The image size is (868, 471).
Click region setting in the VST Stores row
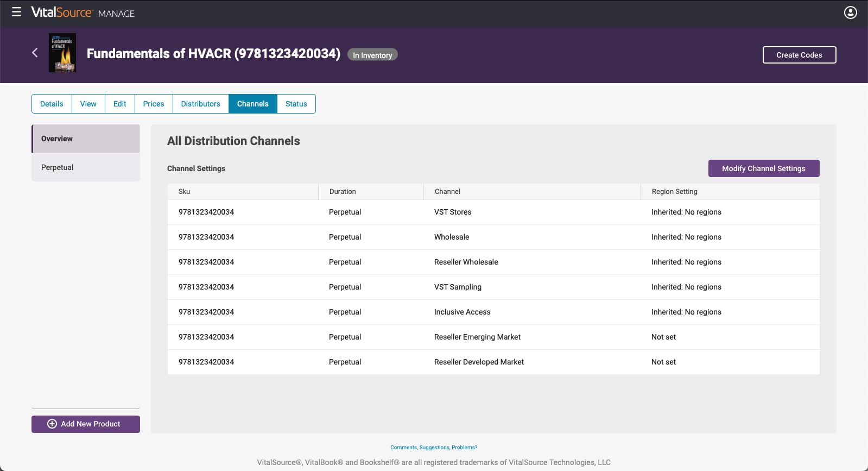pyautogui.click(x=686, y=212)
